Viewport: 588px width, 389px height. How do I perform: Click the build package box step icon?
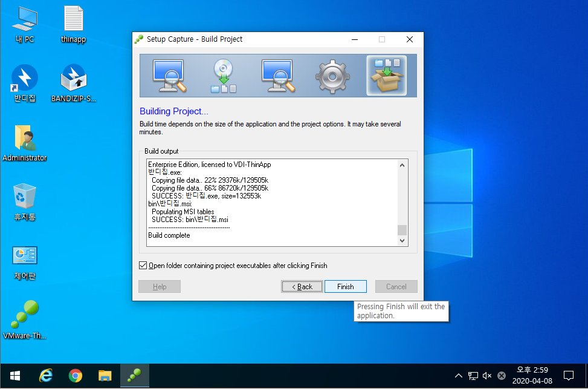pos(387,76)
